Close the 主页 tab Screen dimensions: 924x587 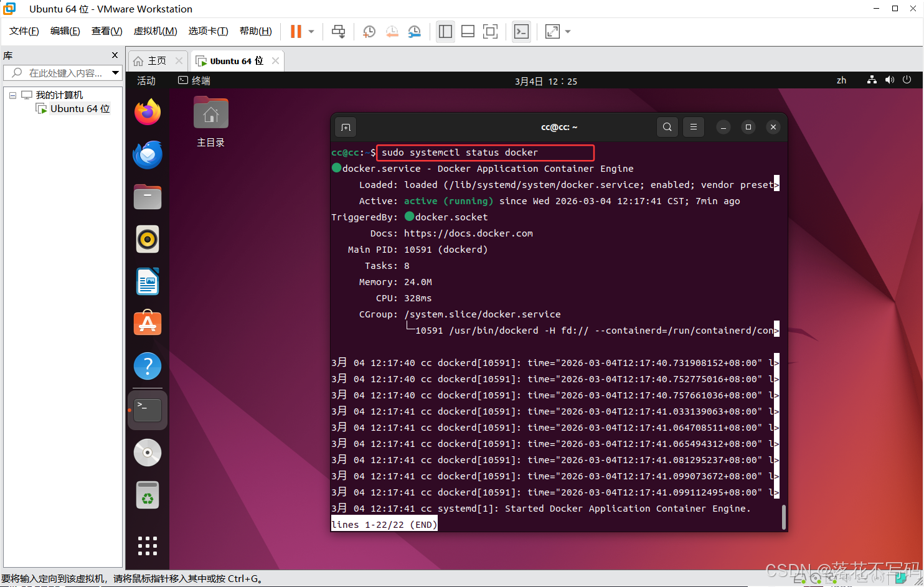pyautogui.click(x=179, y=61)
